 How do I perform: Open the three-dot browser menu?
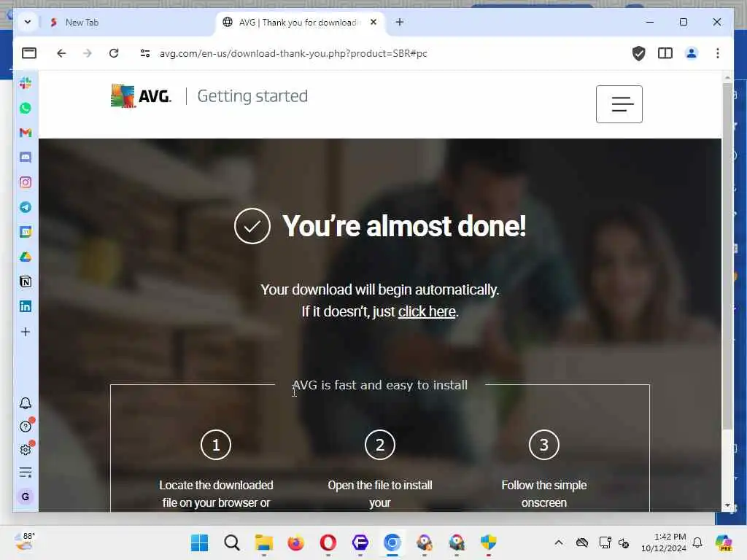point(718,52)
